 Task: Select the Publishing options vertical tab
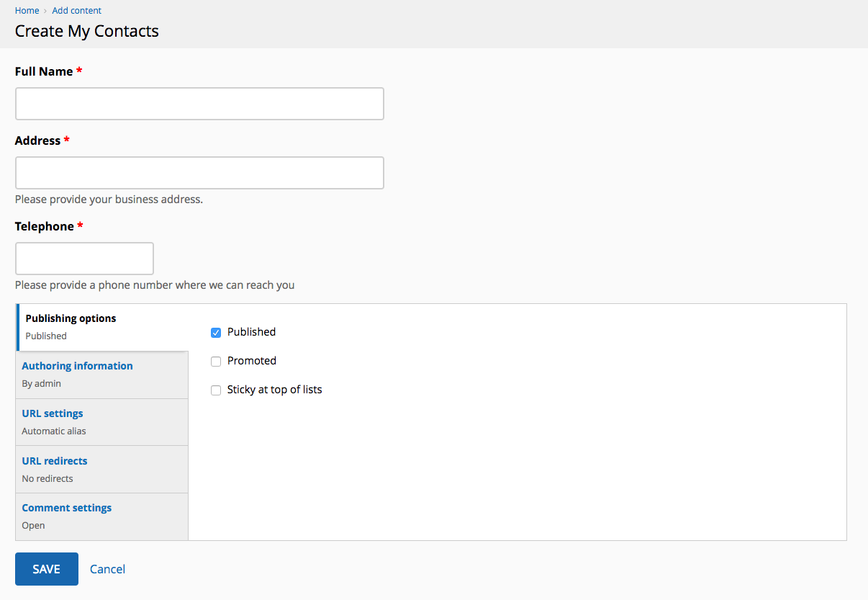click(102, 327)
